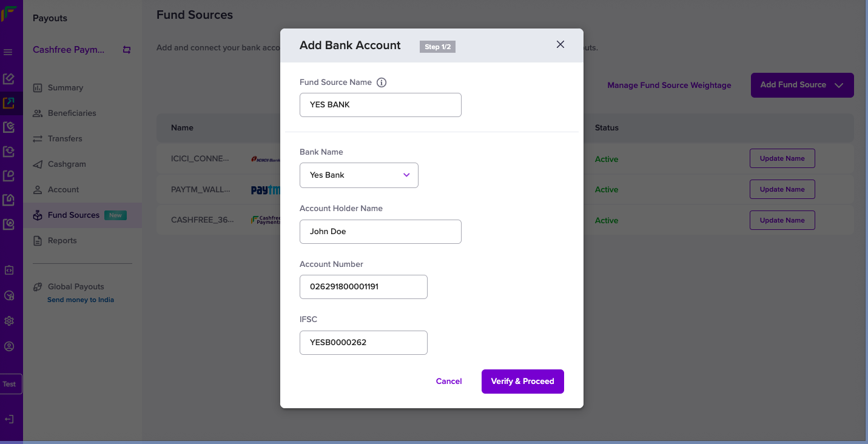Click the Summary chart icon in the sidebar
Viewport: 868px width, 444px height.
[38, 88]
